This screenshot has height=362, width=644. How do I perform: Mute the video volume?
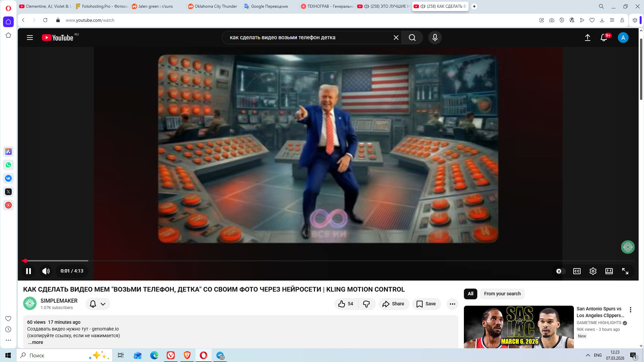click(46, 271)
